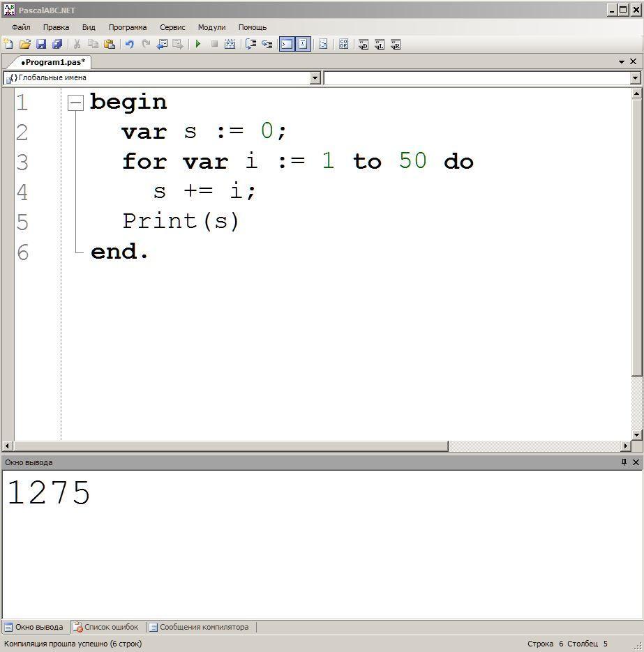Image resolution: width=644 pixels, height=652 pixels.
Task: Click output value 1275
Action: pos(49,493)
